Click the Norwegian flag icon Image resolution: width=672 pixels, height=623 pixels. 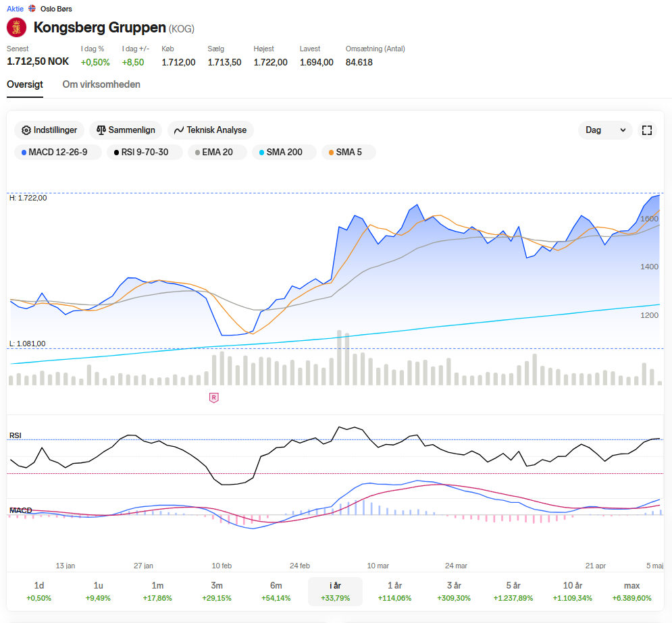coord(32,9)
